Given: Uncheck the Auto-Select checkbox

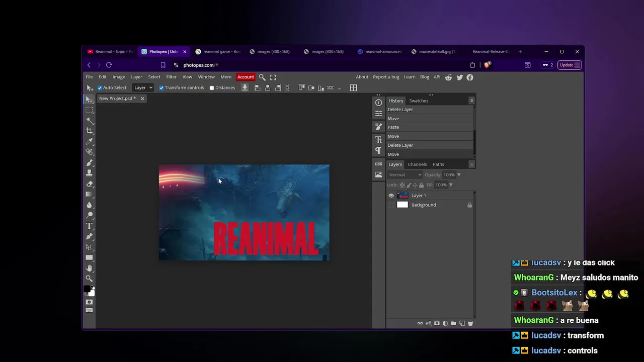Looking at the screenshot, I should click(x=100, y=87).
